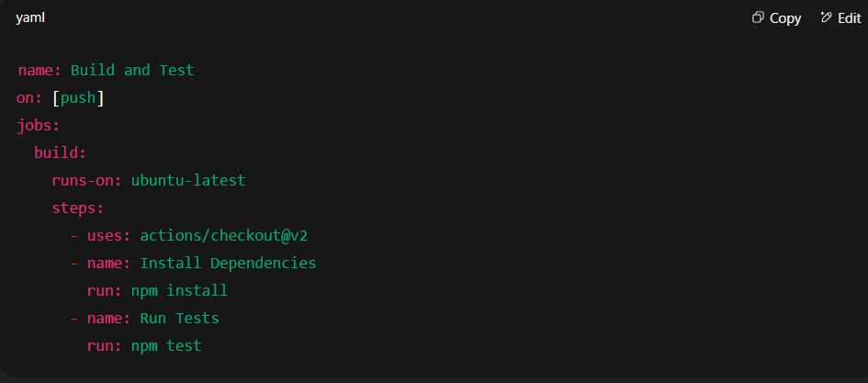868x383 pixels.
Task: Click the 'npm install' command
Action: [179, 291]
